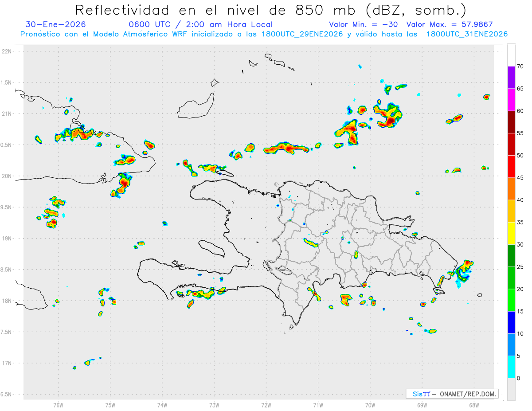532x411 pixels.
Task: Click the "20" label on the color scale
Action: [520, 289]
